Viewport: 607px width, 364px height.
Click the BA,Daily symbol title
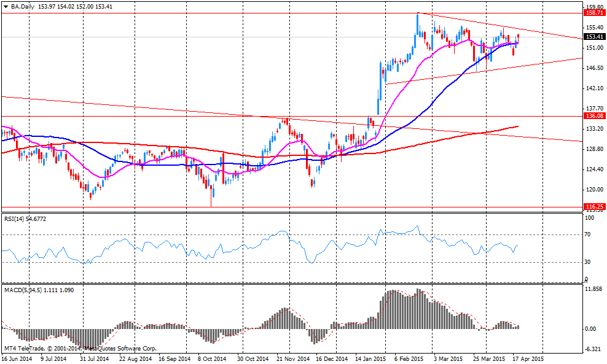click(22, 7)
